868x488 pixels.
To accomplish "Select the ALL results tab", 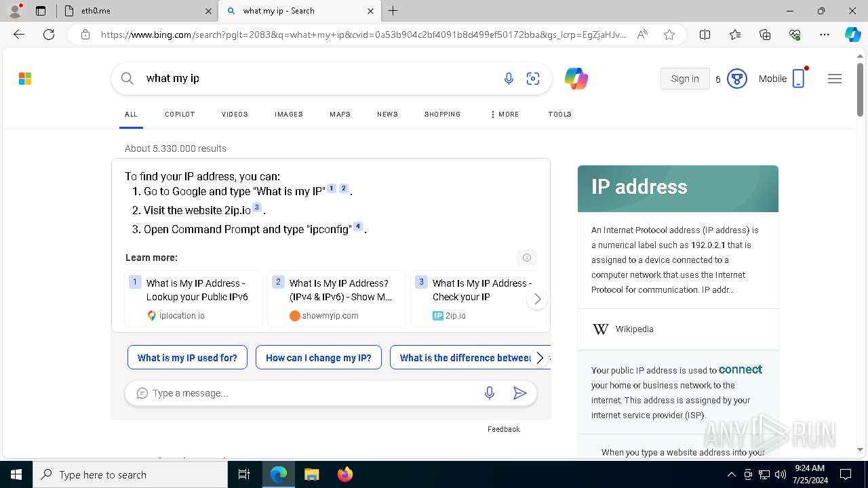I will click(131, 114).
